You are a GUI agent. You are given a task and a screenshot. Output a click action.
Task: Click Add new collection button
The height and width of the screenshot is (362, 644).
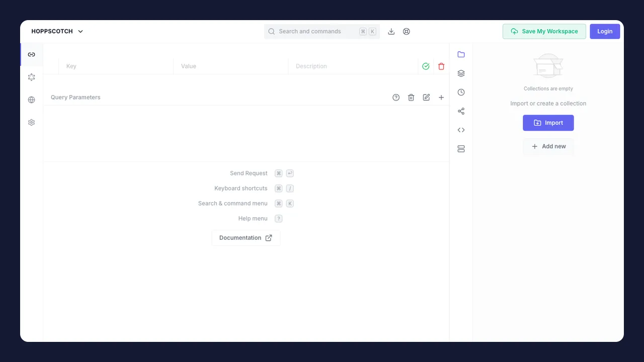point(548,146)
